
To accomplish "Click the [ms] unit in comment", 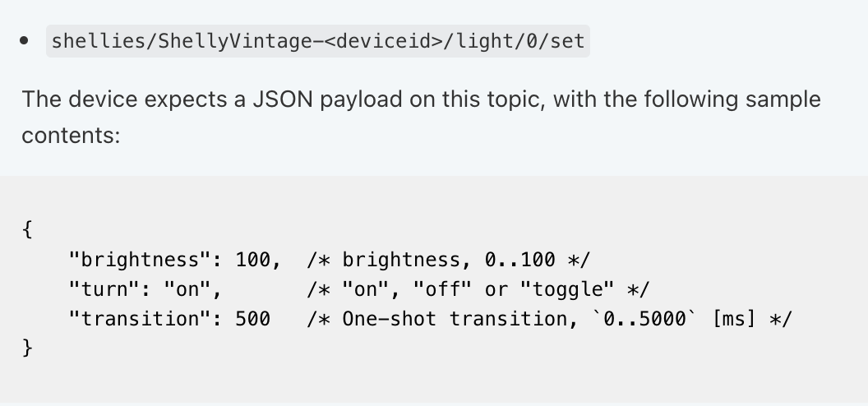I will pos(734,319).
